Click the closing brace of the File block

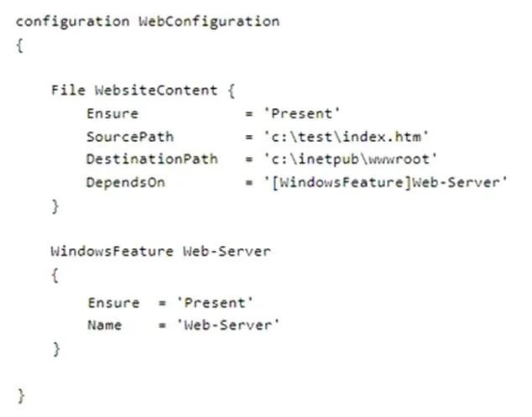tap(55, 206)
